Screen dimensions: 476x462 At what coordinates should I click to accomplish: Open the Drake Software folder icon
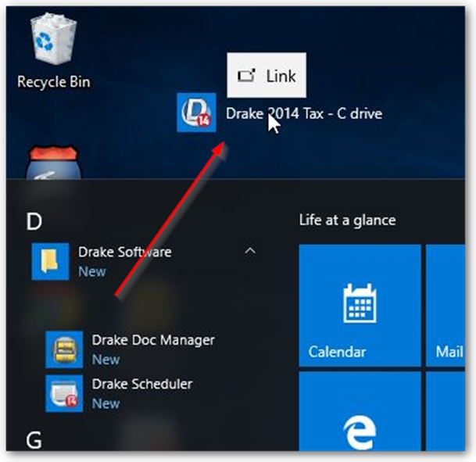tap(50, 261)
